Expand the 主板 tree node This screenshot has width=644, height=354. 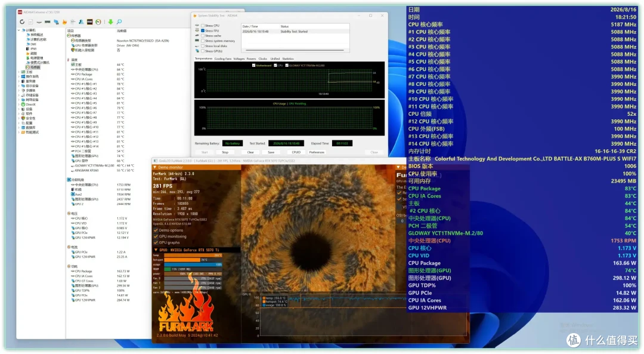coord(18,72)
